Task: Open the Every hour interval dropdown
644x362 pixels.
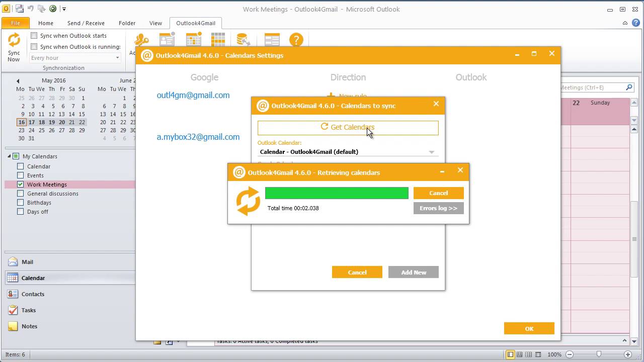Action: pyautogui.click(x=75, y=58)
